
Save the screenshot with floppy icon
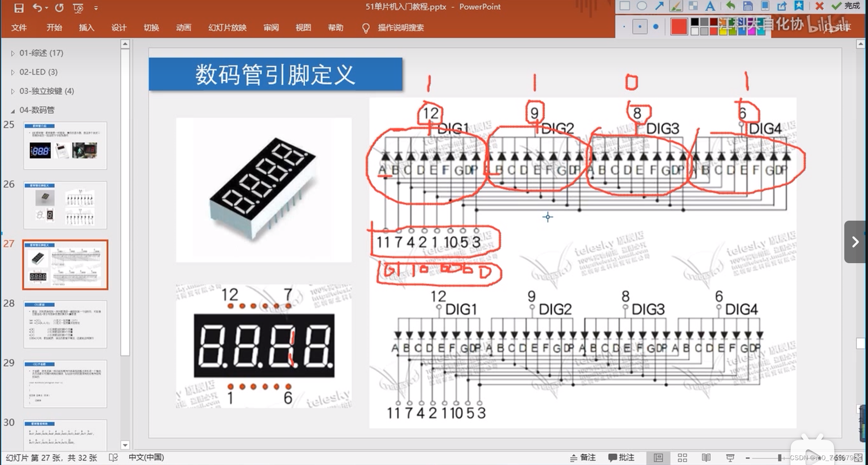pos(747,6)
